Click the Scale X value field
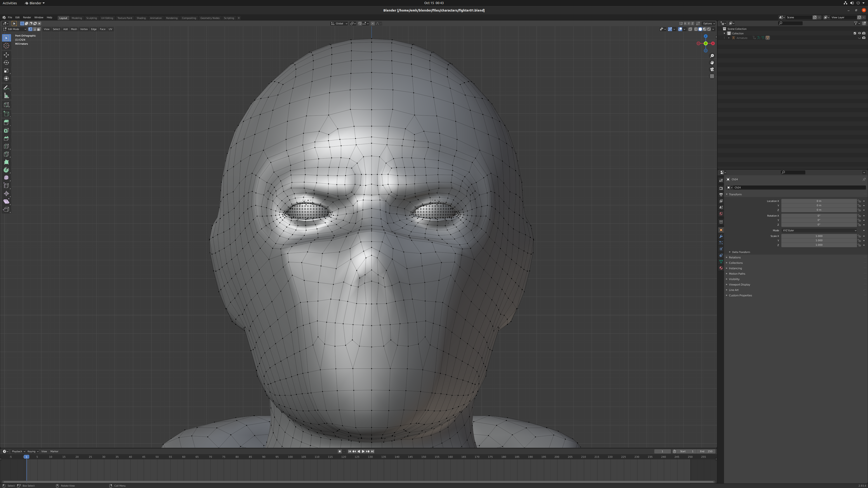The height and width of the screenshot is (488, 868). (819, 236)
